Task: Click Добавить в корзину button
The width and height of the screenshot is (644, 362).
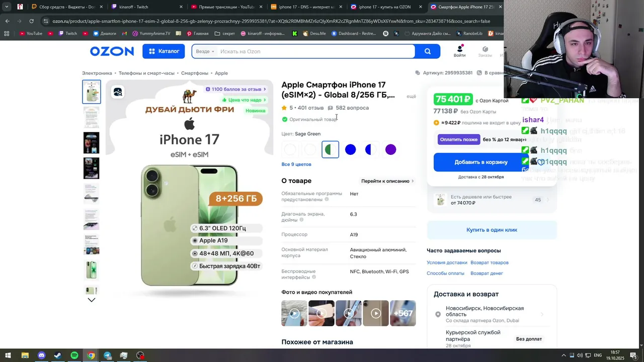Action: coord(481,162)
